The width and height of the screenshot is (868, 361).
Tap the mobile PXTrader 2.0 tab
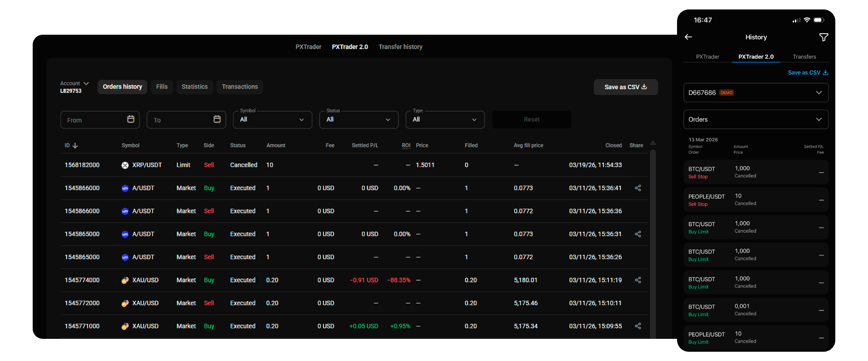coord(756,57)
